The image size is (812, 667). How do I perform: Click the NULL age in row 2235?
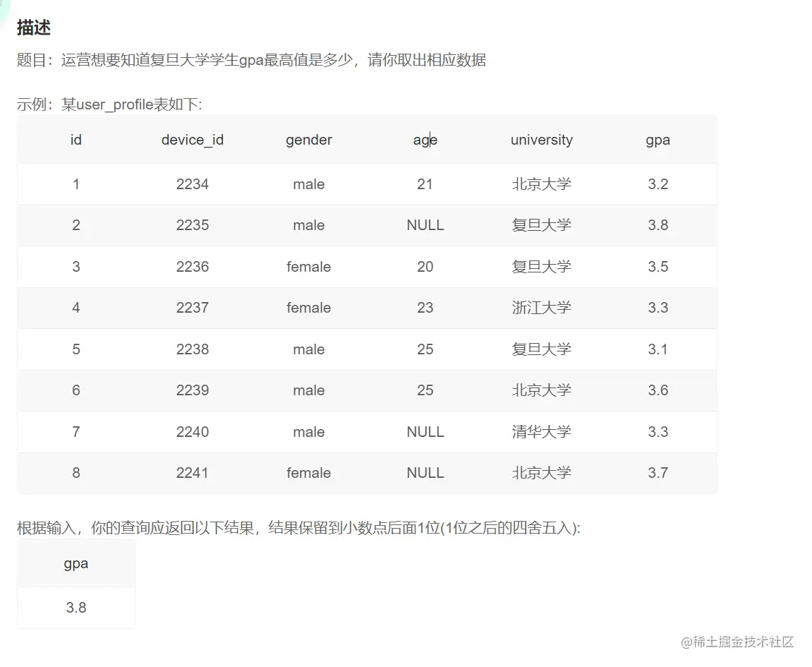coord(425,225)
